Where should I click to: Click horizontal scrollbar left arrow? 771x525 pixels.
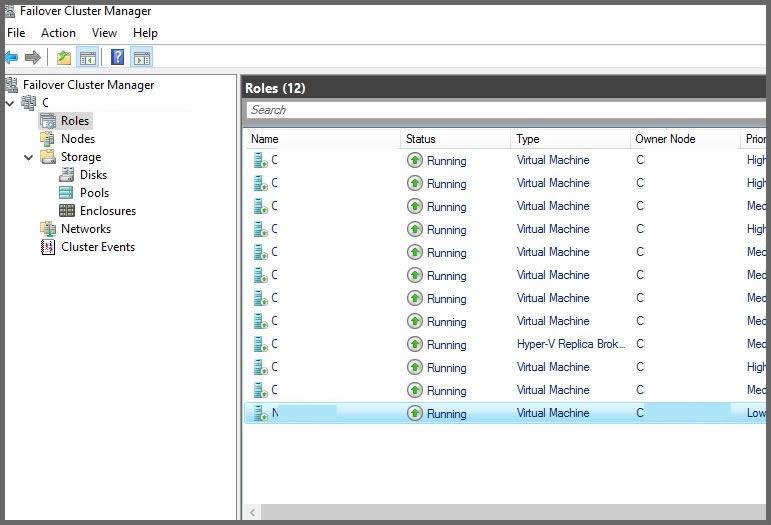click(253, 512)
